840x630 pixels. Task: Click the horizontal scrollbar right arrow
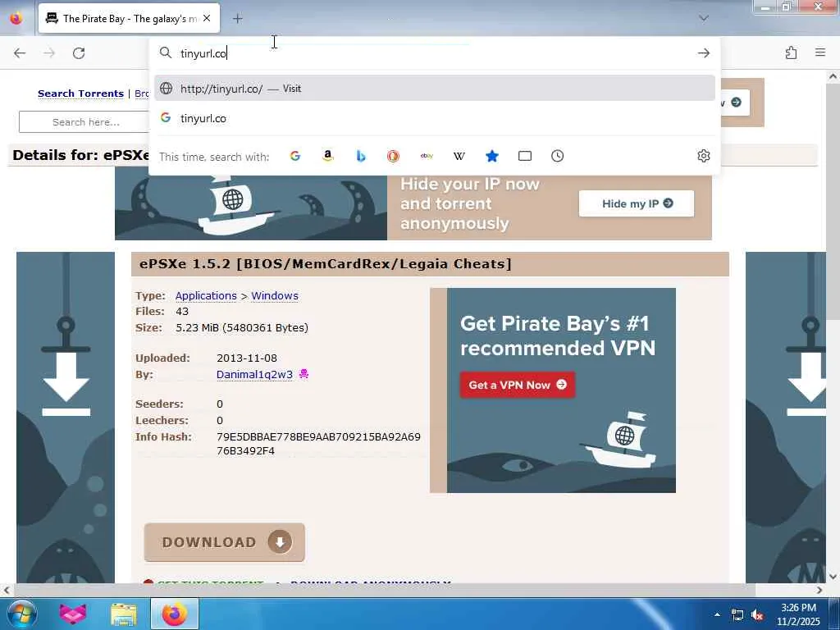pyautogui.click(x=819, y=590)
